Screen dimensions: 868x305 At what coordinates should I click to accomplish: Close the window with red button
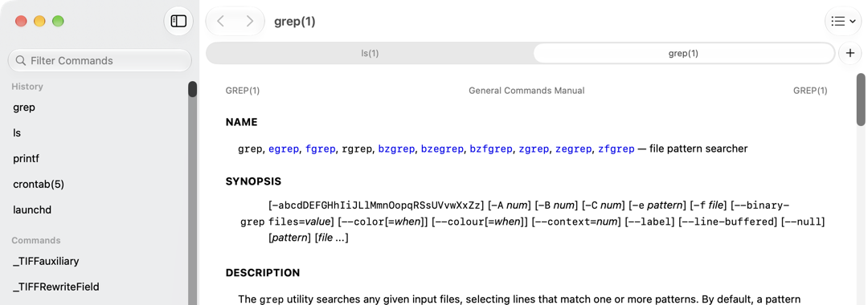21,21
